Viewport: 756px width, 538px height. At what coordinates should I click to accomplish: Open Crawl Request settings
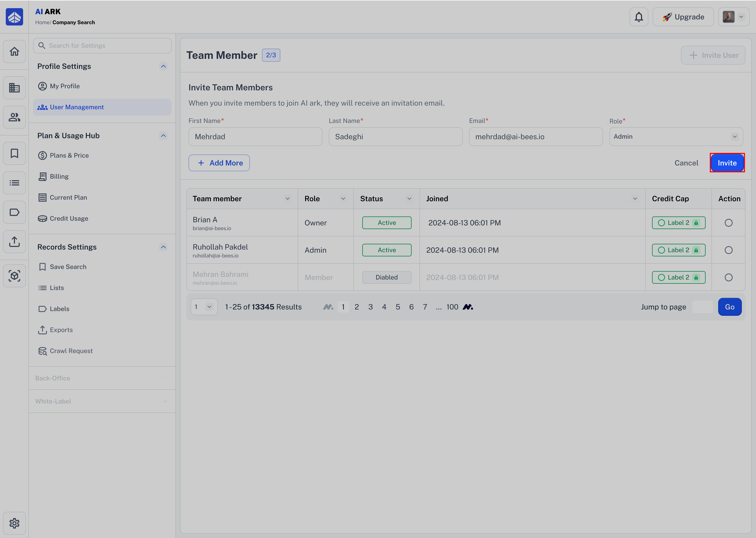click(x=102, y=351)
